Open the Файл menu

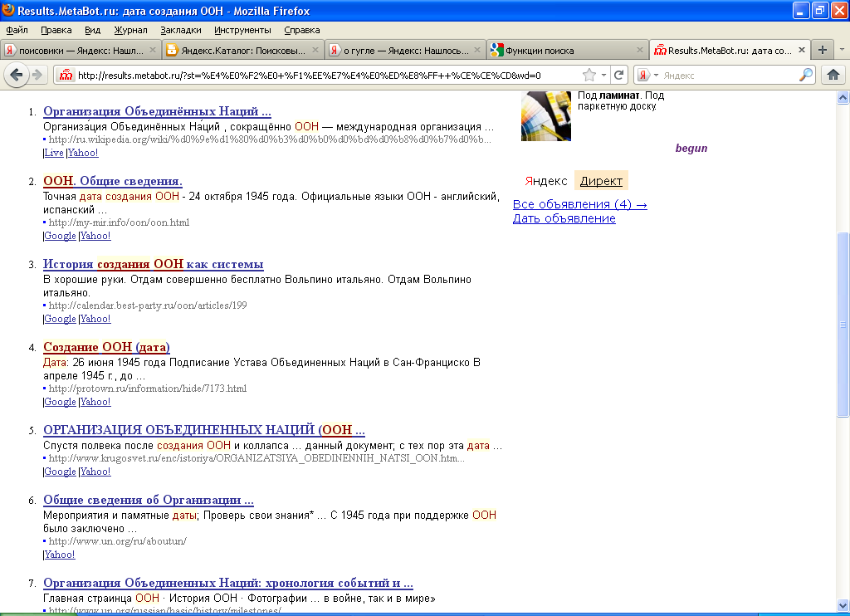pos(17,30)
